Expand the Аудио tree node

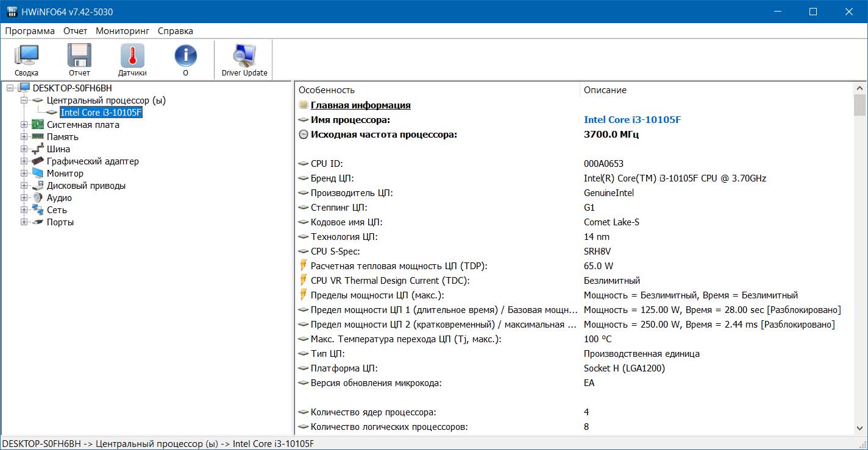24,198
